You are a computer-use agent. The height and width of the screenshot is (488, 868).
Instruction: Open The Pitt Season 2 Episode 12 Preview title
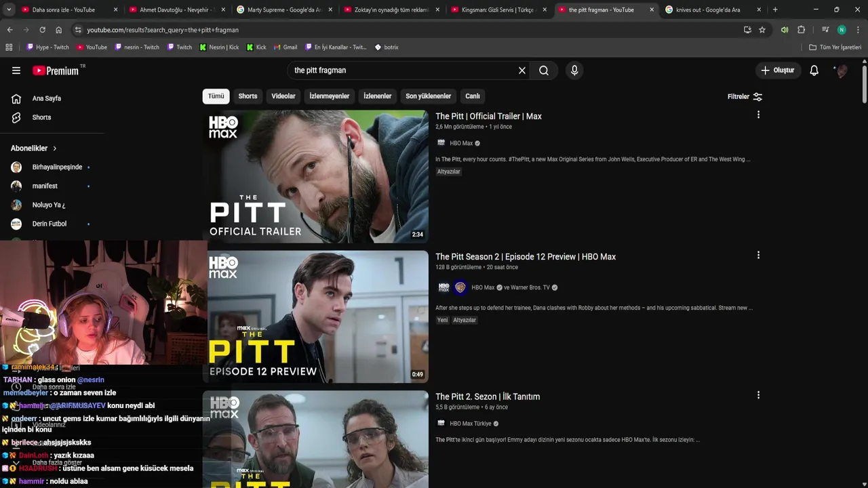(x=526, y=257)
